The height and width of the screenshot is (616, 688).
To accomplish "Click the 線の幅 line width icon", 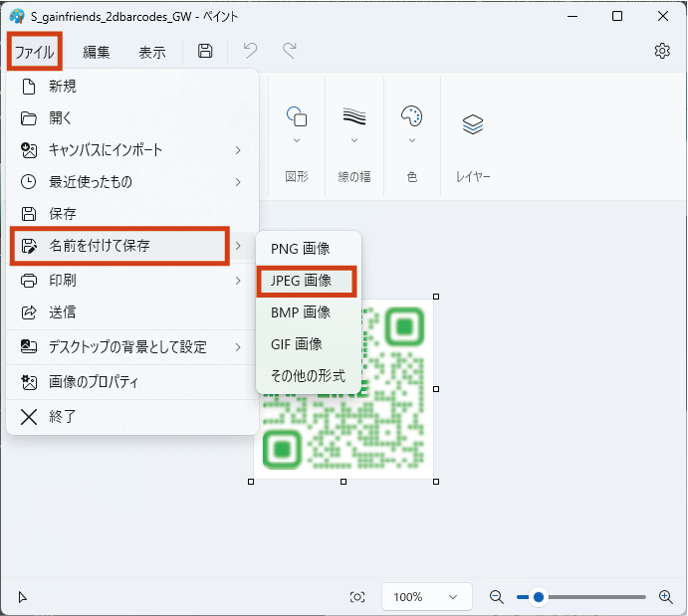I will [x=354, y=116].
